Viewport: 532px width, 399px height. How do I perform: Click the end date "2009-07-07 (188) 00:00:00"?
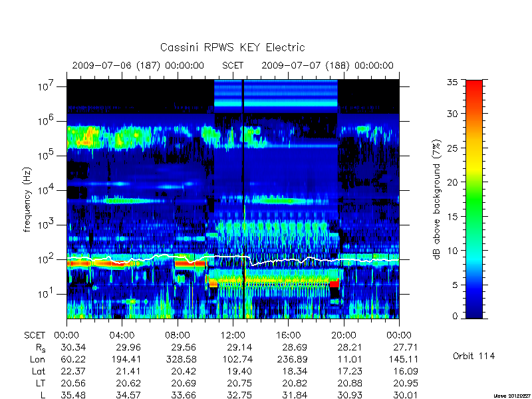point(327,65)
